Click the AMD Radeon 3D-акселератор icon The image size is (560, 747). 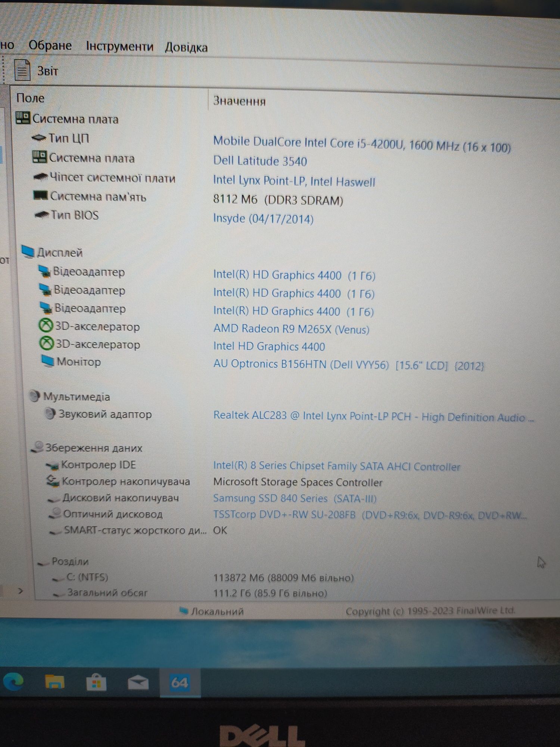[46, 326]
